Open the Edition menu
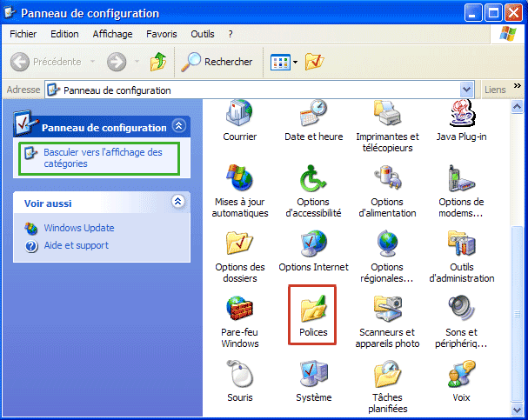528x420 pixels. (64, 34)
